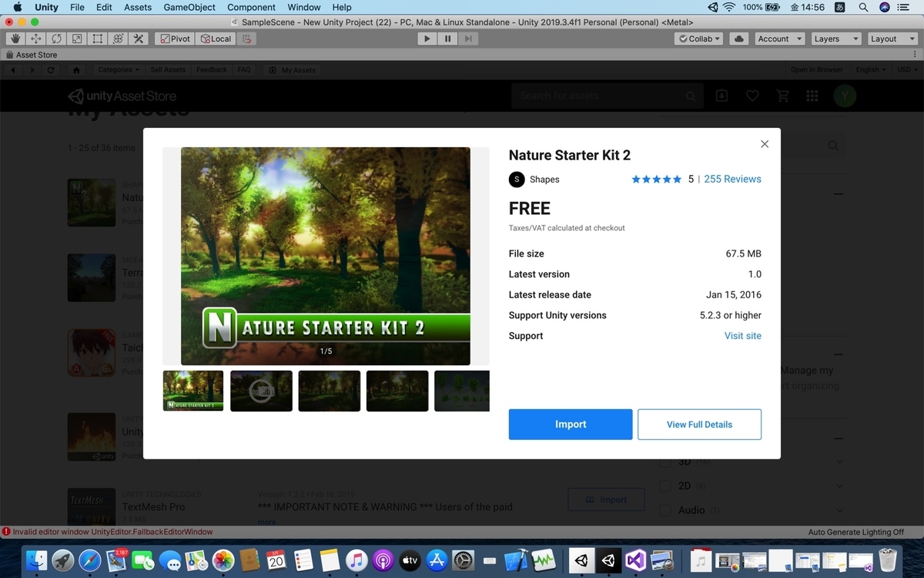
Task: Open the GameObject menu
Action: (189, 7)
